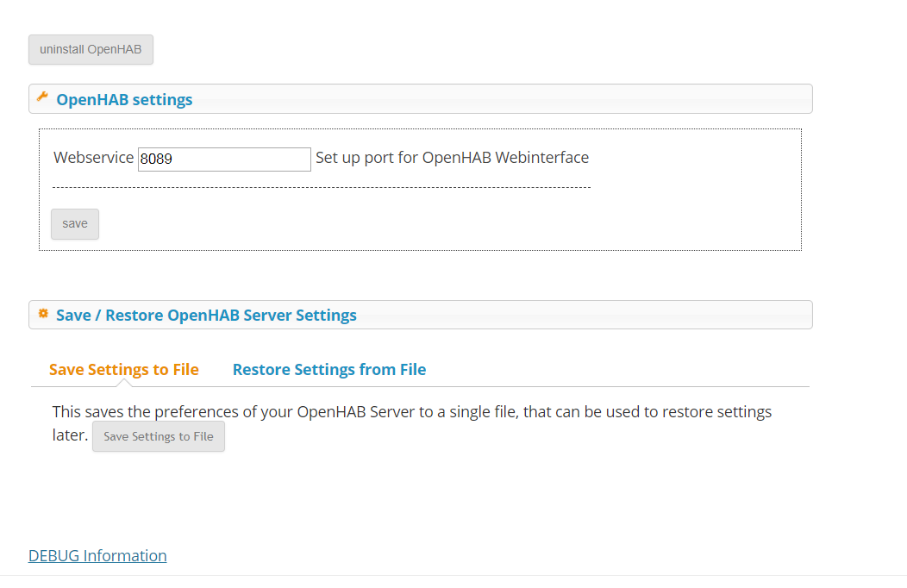This screenshot has height=588, width=907.
Task: Click the Save Settings to File button
Action: click(x=159, y=436)
